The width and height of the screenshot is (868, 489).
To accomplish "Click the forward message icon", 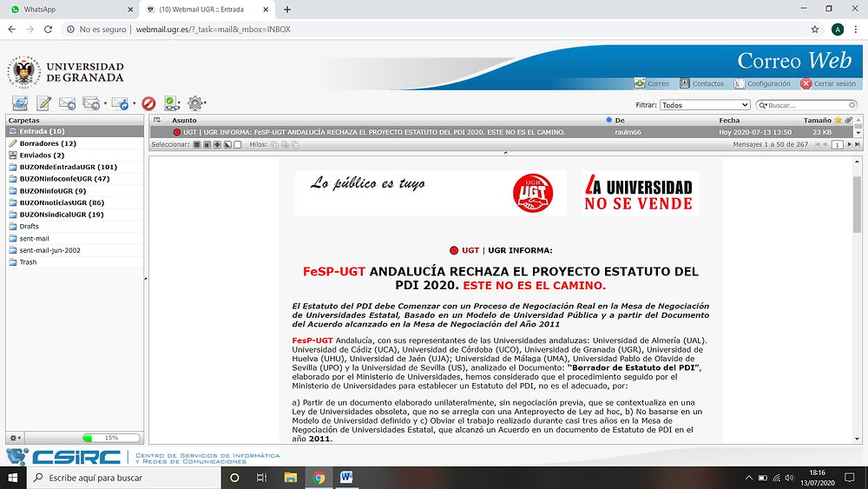I will [x=120, y=103].
